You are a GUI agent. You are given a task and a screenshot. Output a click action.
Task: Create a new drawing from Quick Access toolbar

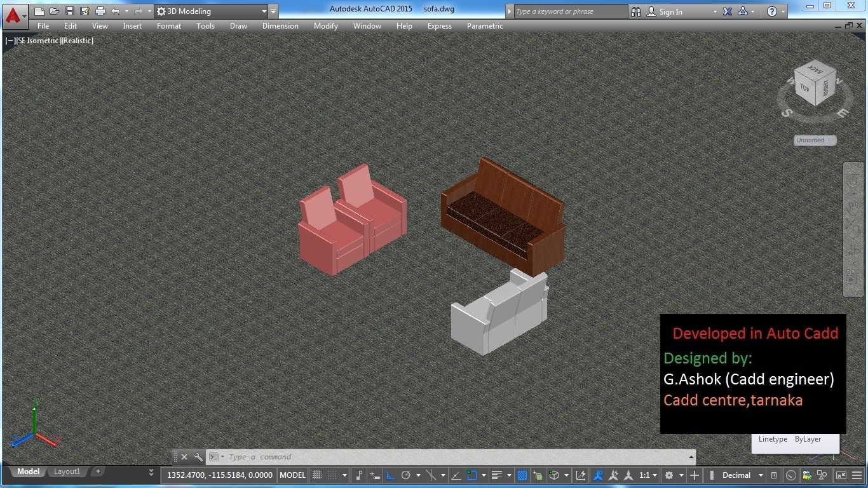(x=39, y=11)
